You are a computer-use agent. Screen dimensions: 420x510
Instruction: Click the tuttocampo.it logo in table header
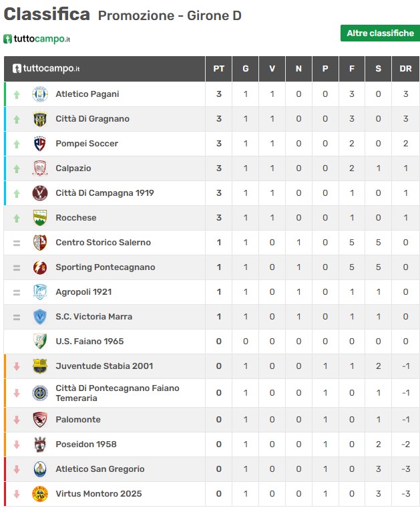click(46, 68)
